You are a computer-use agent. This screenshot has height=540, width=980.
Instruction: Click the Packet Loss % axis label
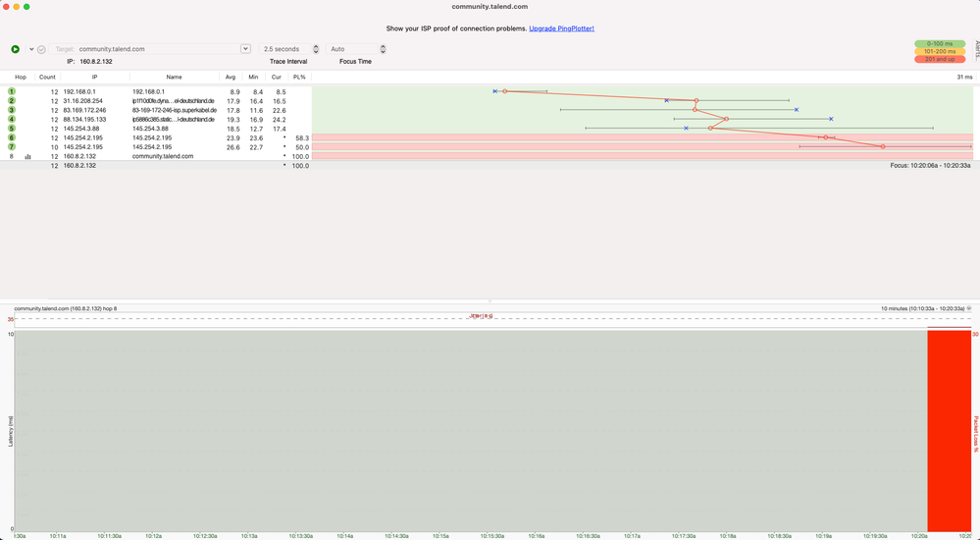point(976,434)
